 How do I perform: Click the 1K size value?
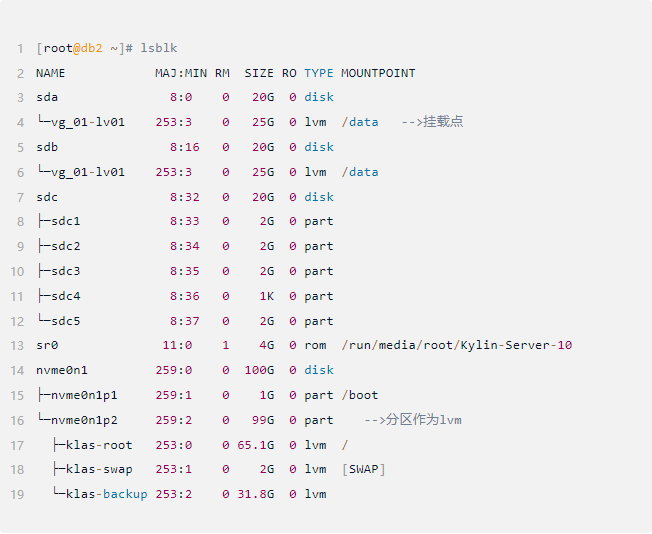point(266,296)
